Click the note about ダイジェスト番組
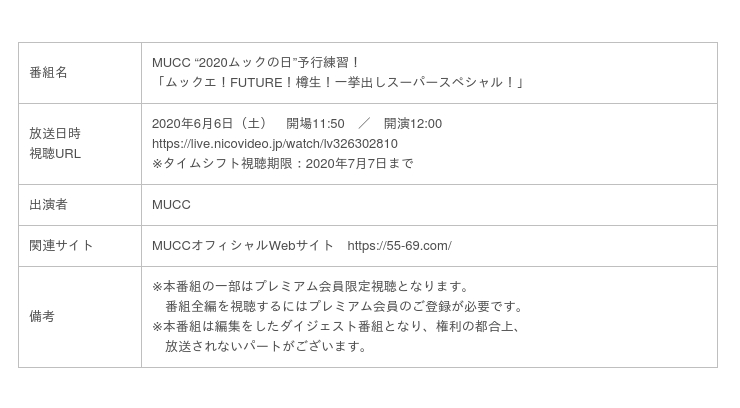This screenshot has height=408, width=740. point(336,326)
